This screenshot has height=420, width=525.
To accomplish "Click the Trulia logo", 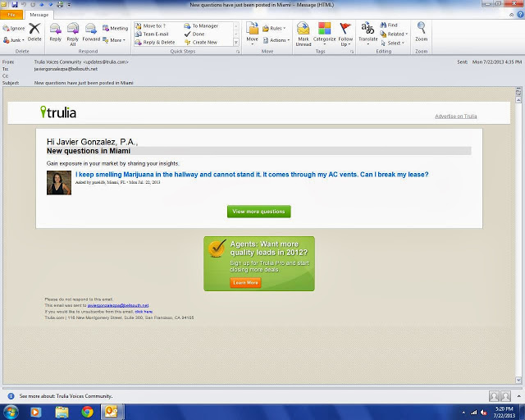I will tap(58, 112).
